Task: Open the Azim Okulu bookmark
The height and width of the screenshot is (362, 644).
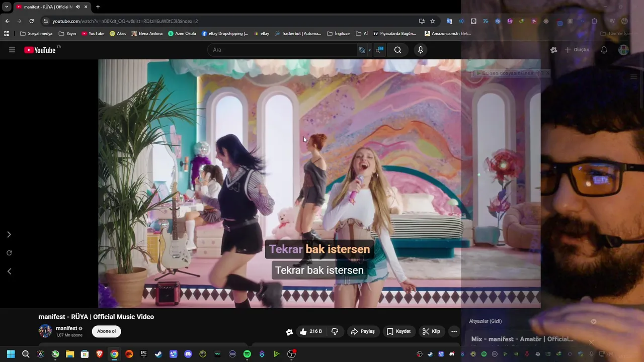Action: pos(182,34)
